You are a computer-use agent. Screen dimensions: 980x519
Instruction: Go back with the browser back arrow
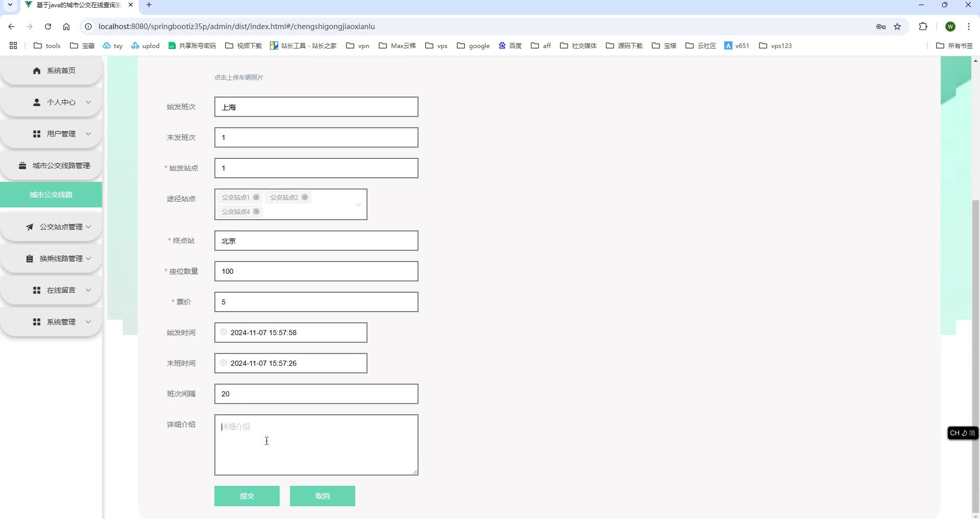pyautogui.click(x=11, y=27)
